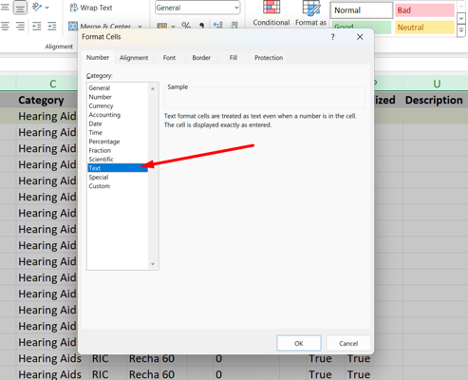Expand the cell styles gallery
The width and height of the screenshot is (468, 380).
click(461, 31)
